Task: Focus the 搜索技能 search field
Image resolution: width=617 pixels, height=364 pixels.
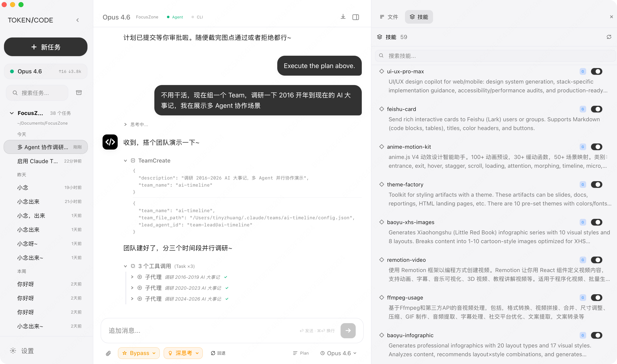Action: click(495, 56)
